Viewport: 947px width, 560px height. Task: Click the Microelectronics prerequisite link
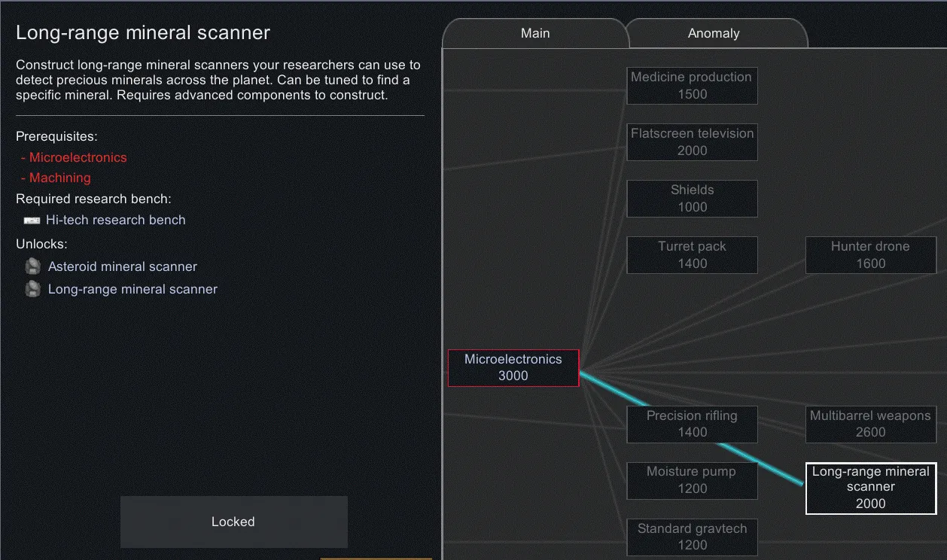(78, 157)
